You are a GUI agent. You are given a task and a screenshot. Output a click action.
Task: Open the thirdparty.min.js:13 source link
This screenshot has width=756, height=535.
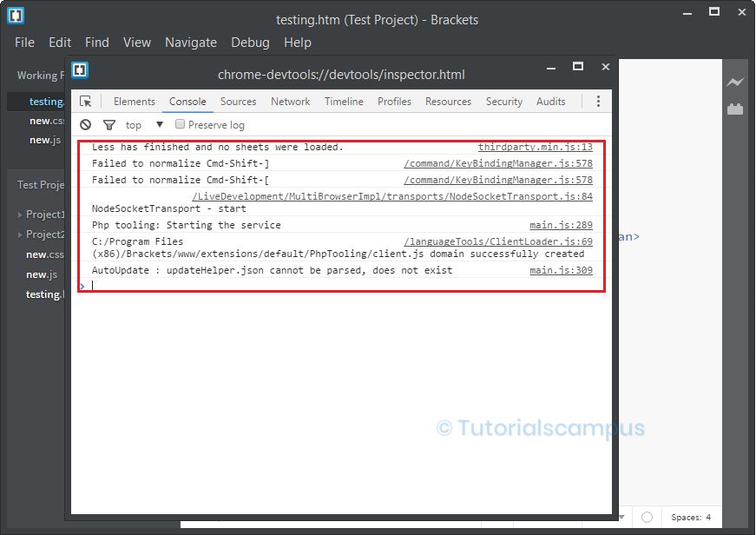pyautogui.click(x=536, y=147)
